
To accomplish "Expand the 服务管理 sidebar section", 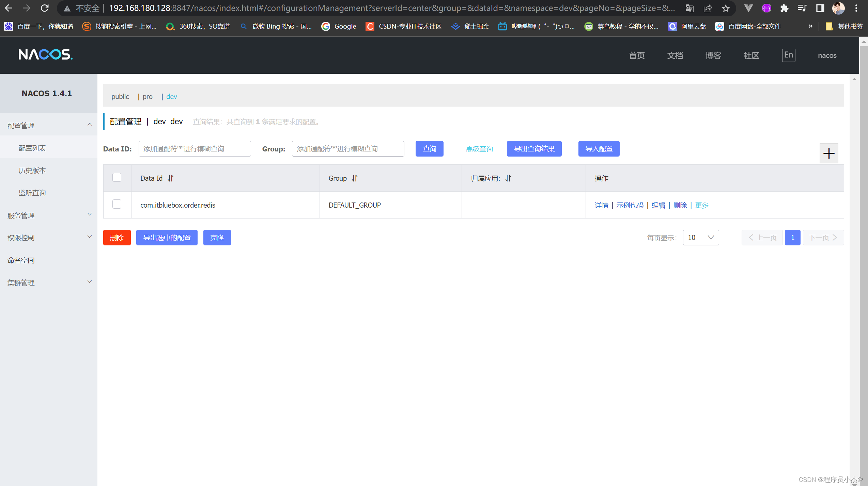I will [x=49, y=215].
